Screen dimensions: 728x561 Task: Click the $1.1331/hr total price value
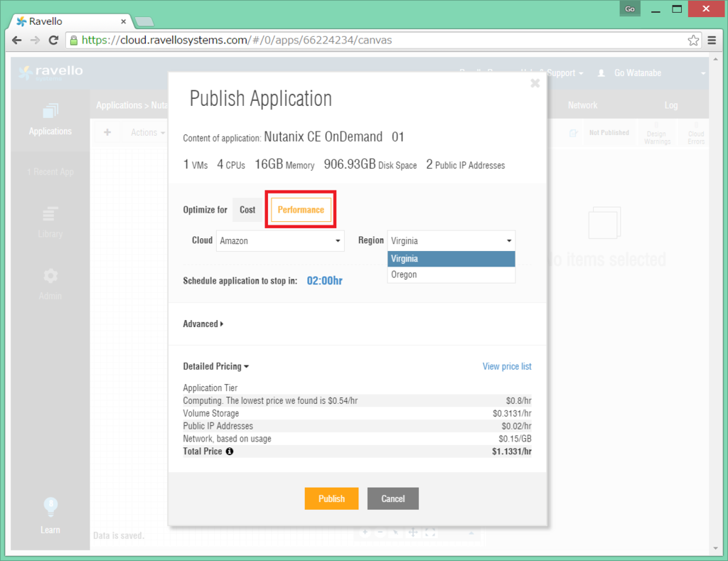pos(512,452)
